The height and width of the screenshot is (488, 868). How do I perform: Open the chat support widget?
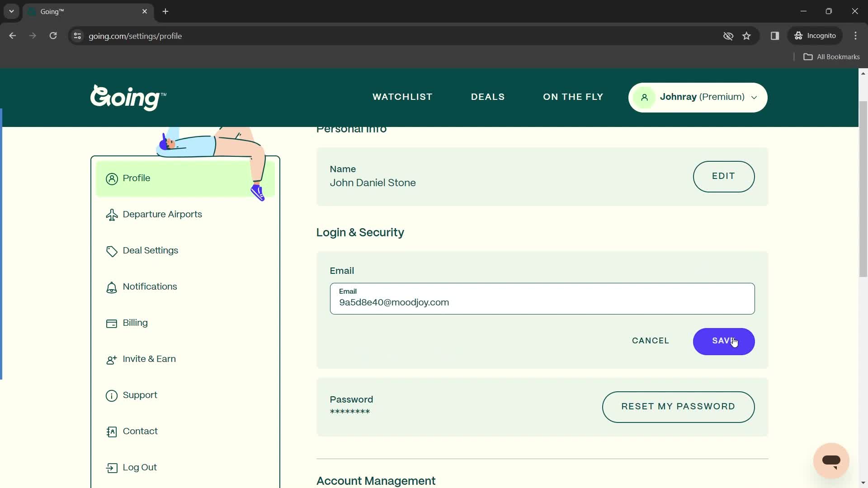click(x=832, y=460)
